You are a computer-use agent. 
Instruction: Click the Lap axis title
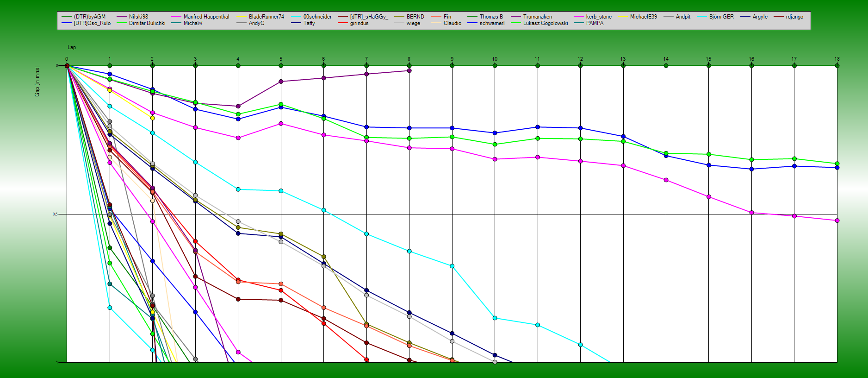coord(72,47)
